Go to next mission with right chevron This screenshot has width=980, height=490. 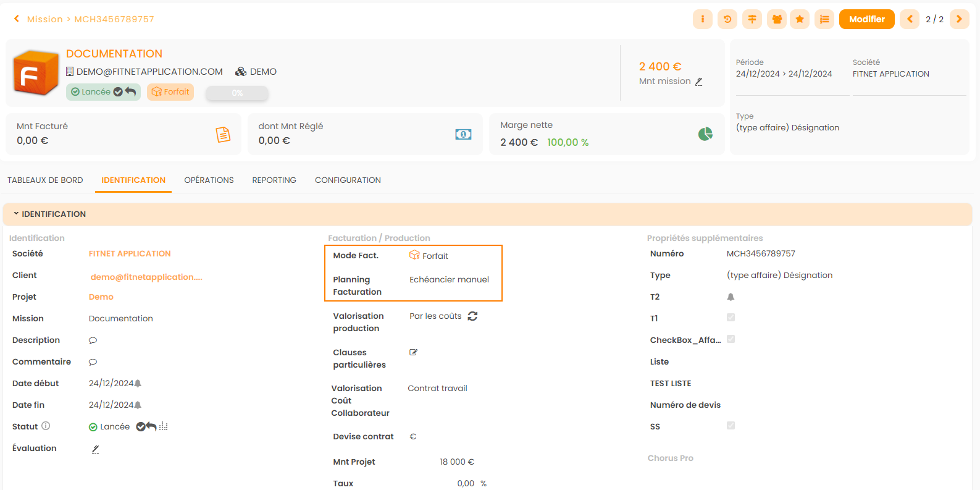[x=959, y=19]
